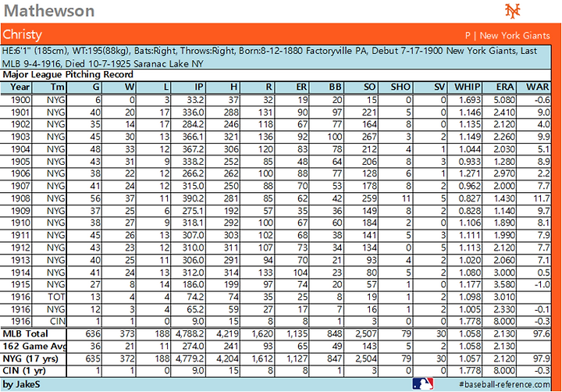The image size is (562, 392).
Task: Click 'P | New York Giants' label
Action: click(x=507, y=35)
